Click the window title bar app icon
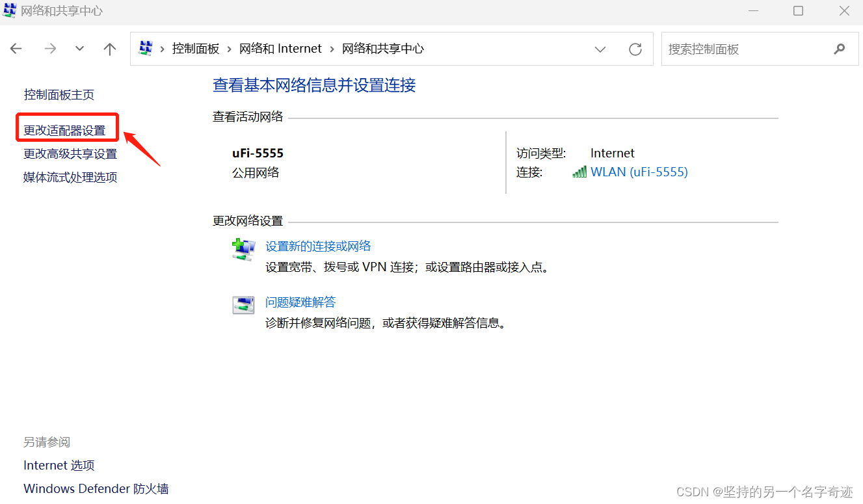The height and width of the screenshot is (504, 863). 10,11
